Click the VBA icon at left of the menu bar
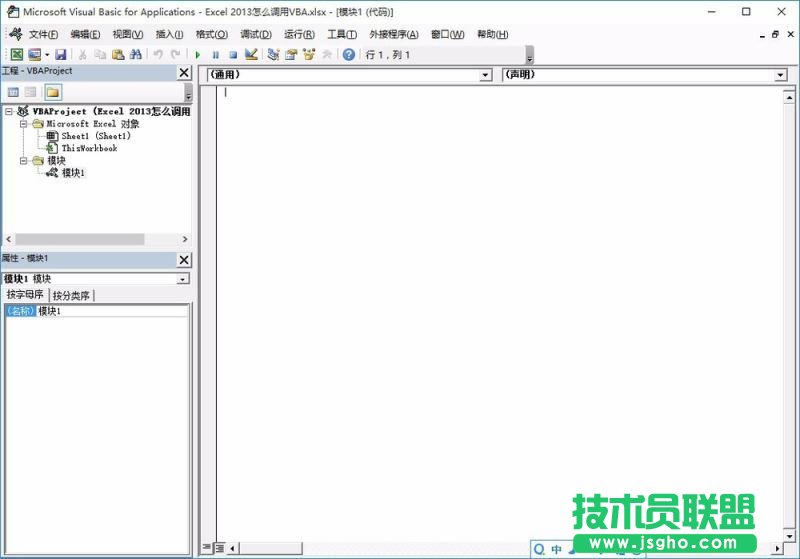 click(x=15, y=34)
